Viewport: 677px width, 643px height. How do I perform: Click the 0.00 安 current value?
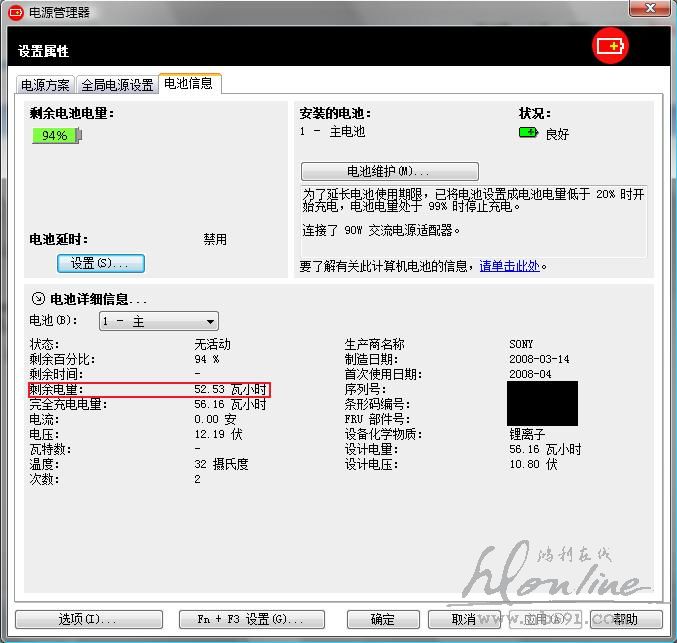215,419
